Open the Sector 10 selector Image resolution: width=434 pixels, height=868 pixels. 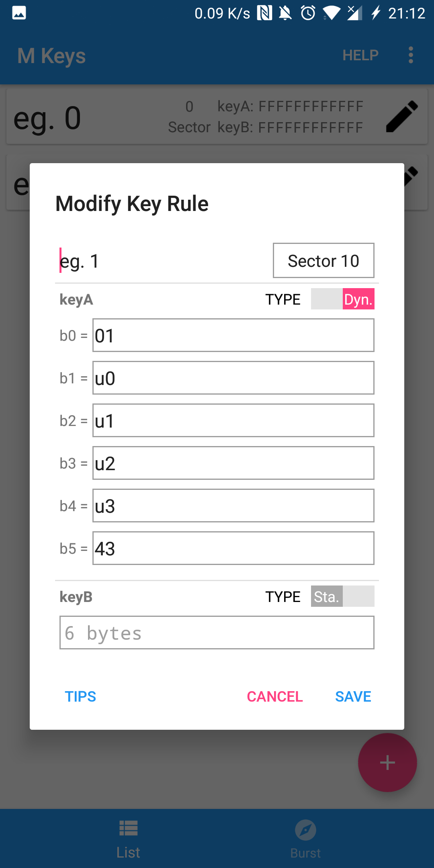(323, 260)
